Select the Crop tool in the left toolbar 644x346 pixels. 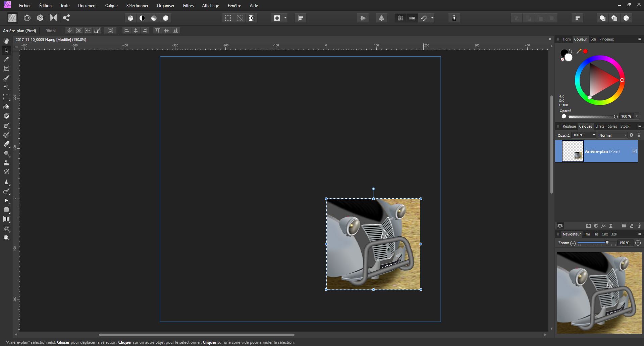click(x=6, y=69)
